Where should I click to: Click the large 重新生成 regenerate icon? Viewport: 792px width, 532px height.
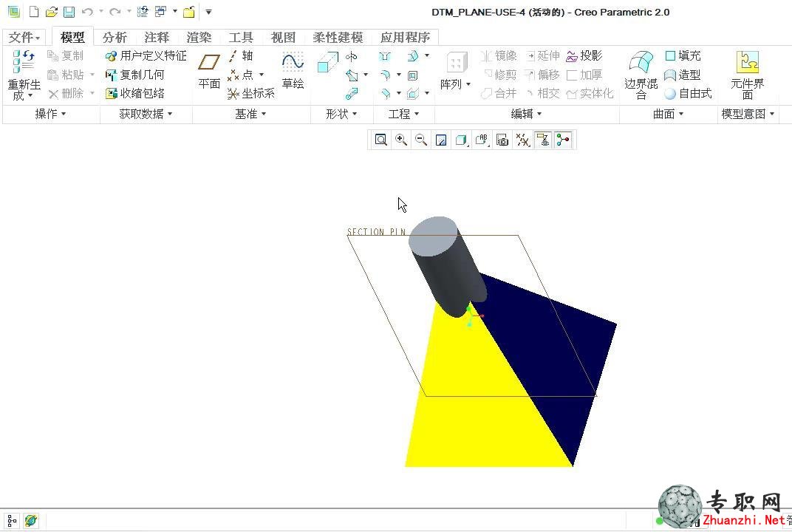[24, 61]
